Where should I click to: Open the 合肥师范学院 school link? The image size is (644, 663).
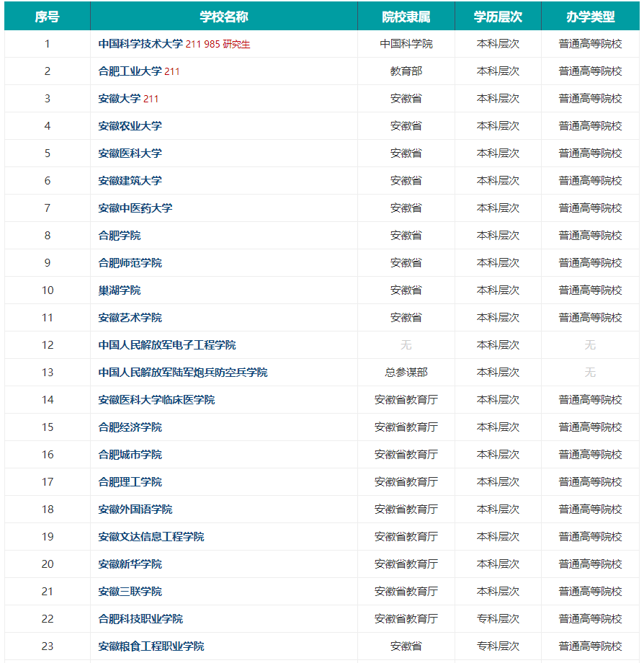pyautogui.click(x=130, y=263)
